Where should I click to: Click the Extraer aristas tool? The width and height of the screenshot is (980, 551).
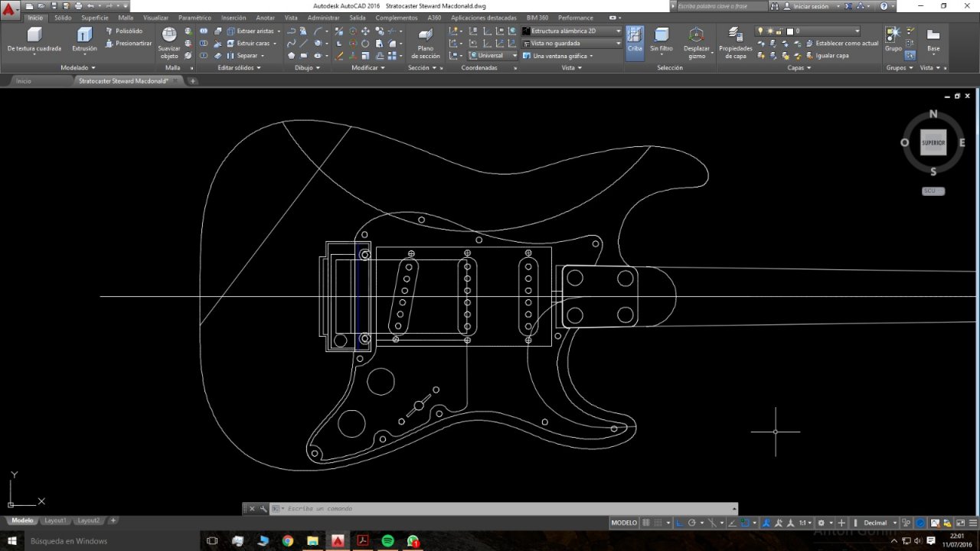pos(250,31)
